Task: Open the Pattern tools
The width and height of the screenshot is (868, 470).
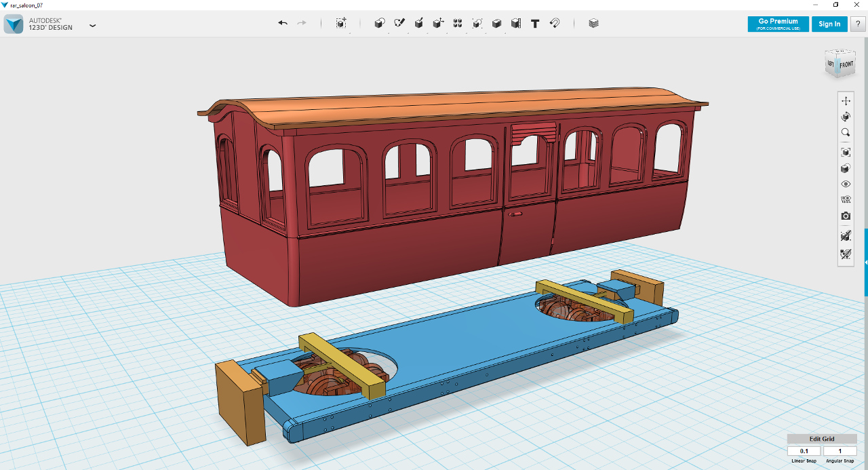Action: coord(458,23)
